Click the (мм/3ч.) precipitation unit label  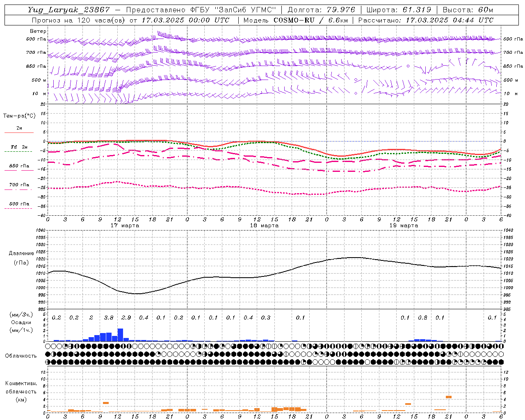click(21, 315)
